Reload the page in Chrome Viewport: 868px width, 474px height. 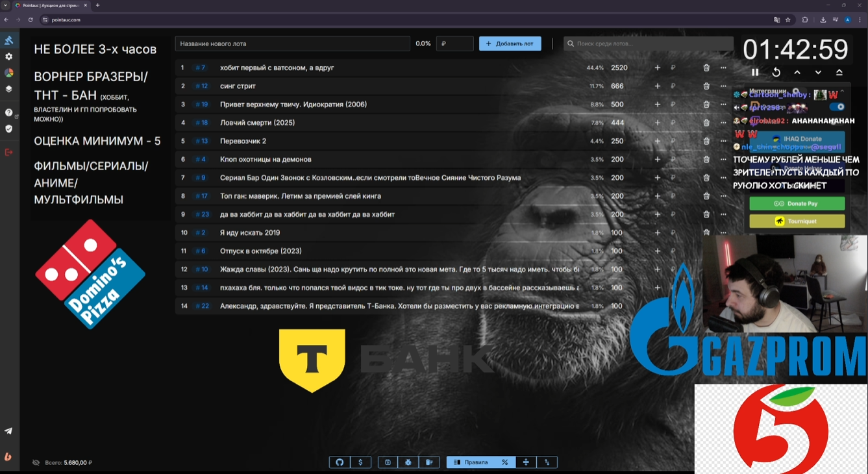[30, 19]
